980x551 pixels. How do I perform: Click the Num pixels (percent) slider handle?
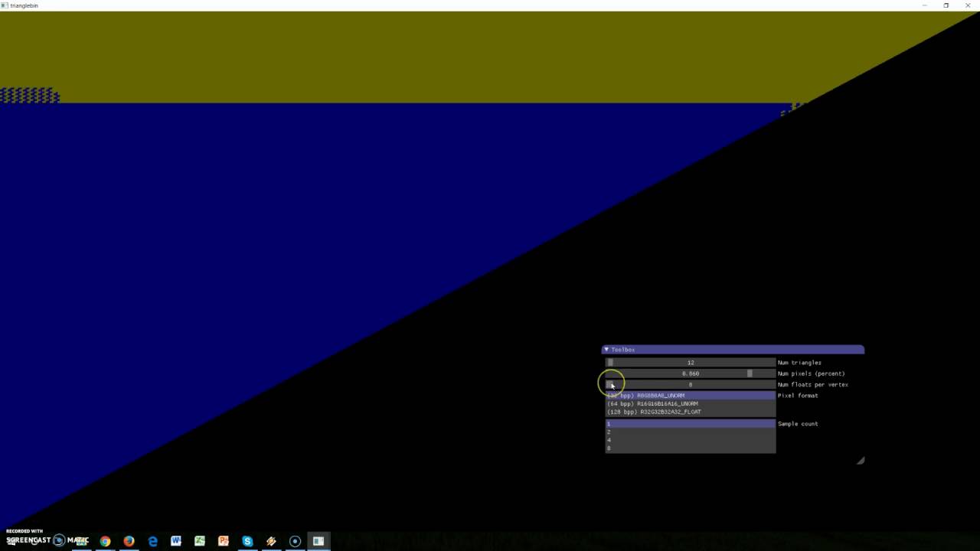(750, 373)
